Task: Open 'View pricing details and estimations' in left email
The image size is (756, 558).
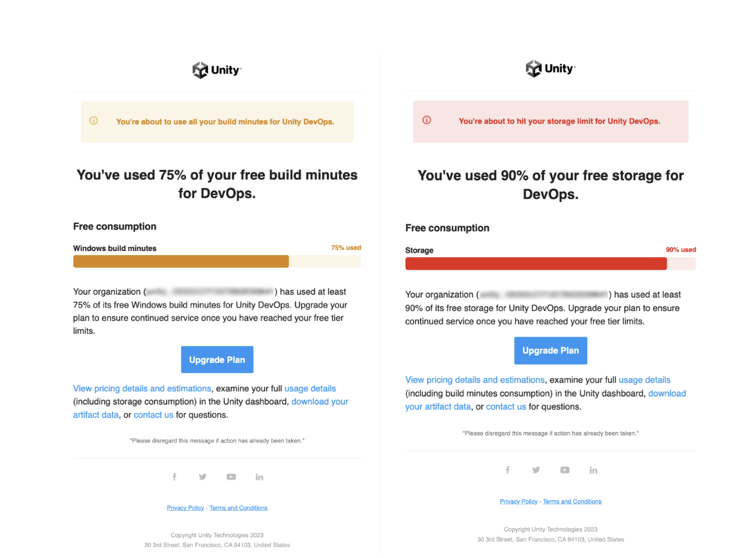Action: 142,389
